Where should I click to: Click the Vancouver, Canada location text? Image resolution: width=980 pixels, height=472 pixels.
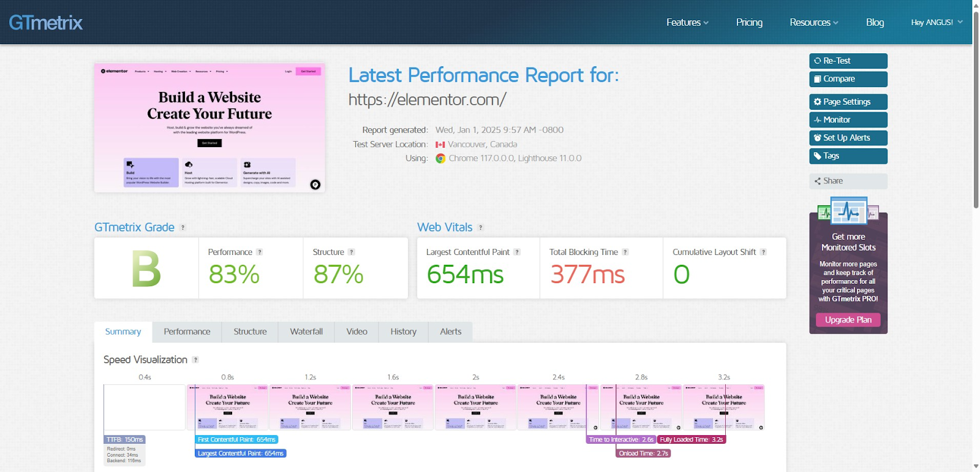483,145
